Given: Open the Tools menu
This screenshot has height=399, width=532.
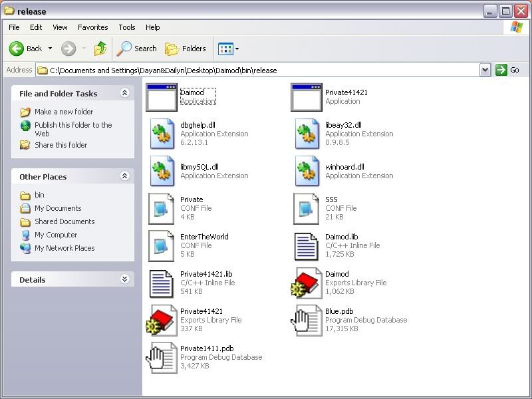Looking at the screenshot, I should point(127,27).
